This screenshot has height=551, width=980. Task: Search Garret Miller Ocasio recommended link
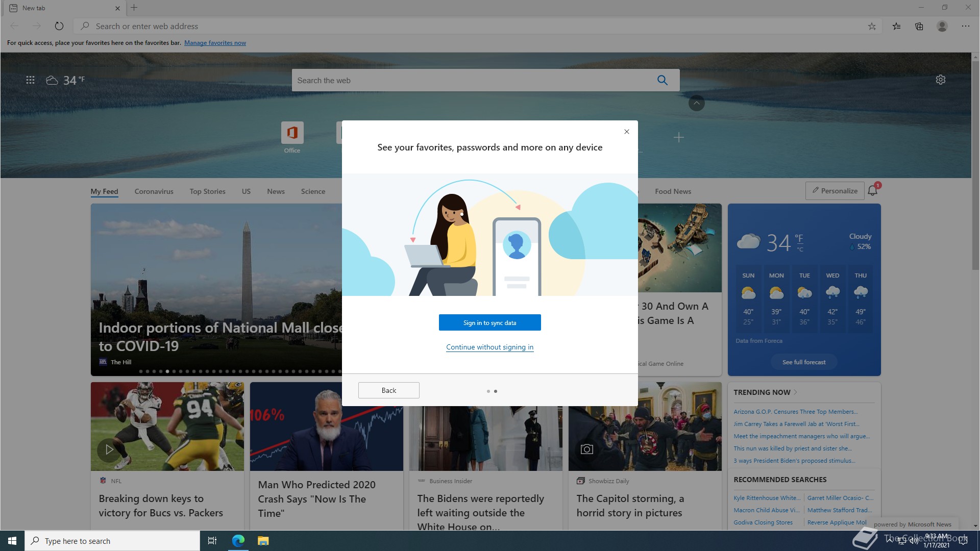coord(840,498)
